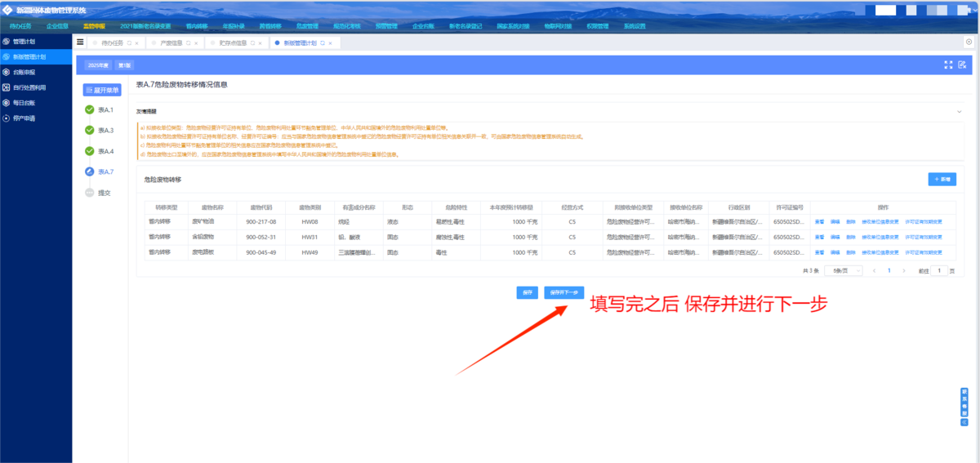Click the 新增 add button

coord(942,179)
